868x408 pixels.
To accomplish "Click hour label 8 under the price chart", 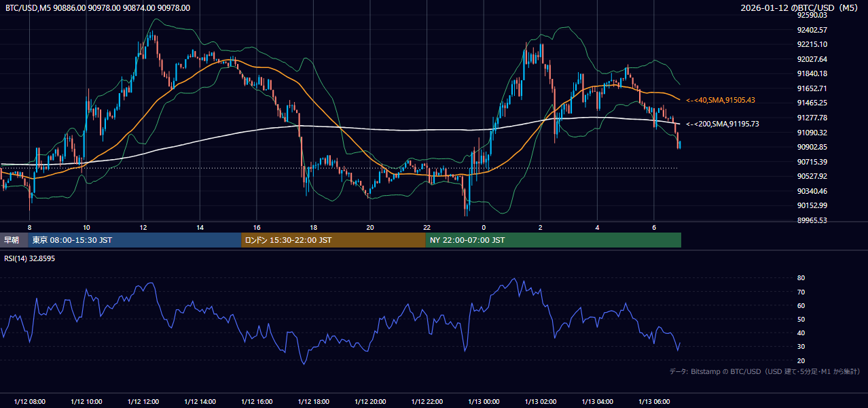I will (x=30, y=227).
